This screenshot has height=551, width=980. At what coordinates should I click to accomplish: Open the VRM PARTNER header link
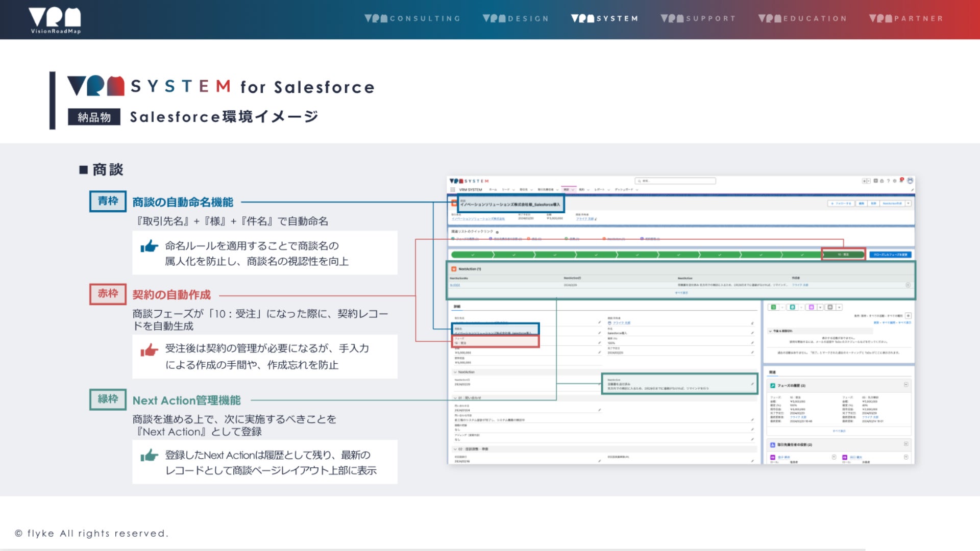click(906, 18)
